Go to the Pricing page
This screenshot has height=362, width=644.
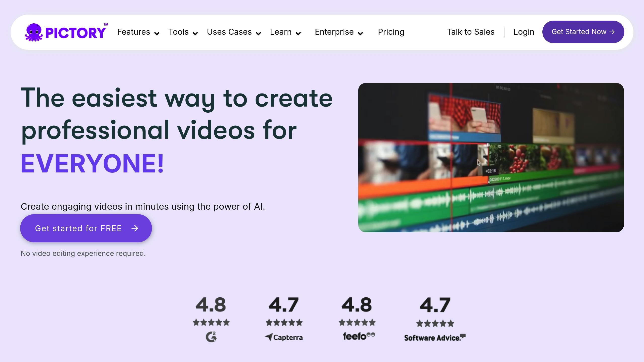tap(391, 32)
